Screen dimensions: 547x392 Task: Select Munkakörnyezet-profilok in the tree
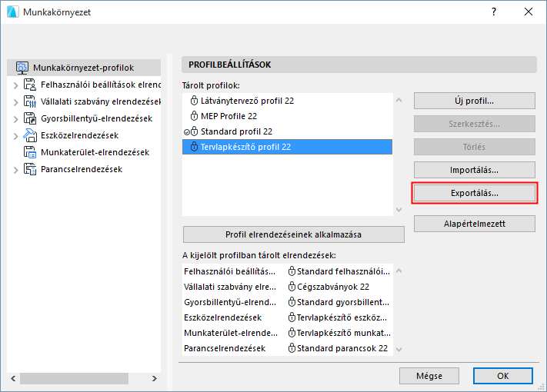tap(84, 68)
